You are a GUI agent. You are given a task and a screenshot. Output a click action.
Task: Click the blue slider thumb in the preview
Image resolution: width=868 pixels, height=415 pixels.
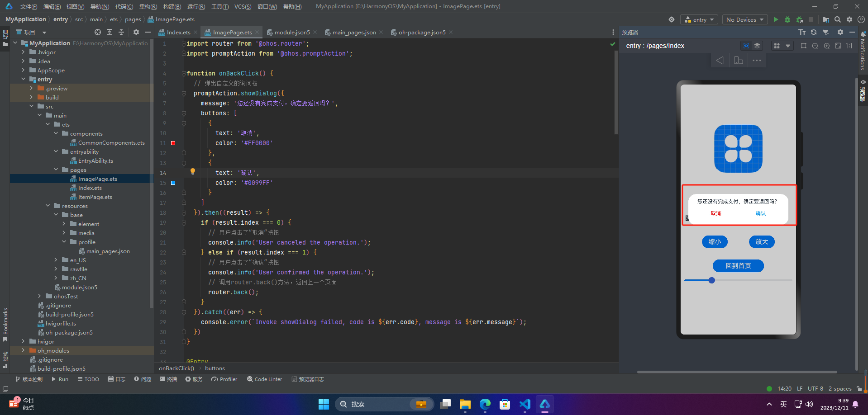click(712, 280)
